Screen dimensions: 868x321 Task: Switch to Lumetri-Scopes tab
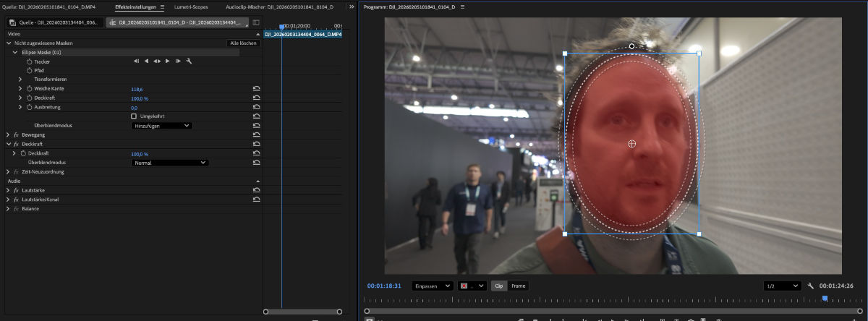click(191, 7)
